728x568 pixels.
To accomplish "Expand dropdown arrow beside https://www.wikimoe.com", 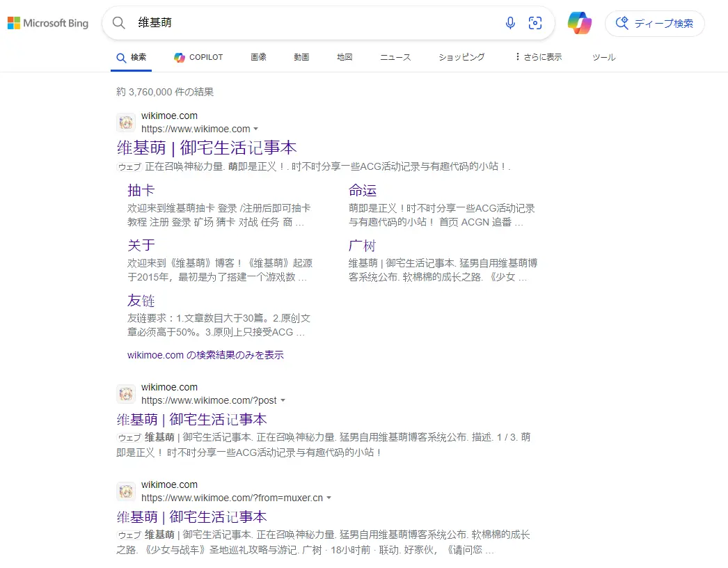I will 256,129.
